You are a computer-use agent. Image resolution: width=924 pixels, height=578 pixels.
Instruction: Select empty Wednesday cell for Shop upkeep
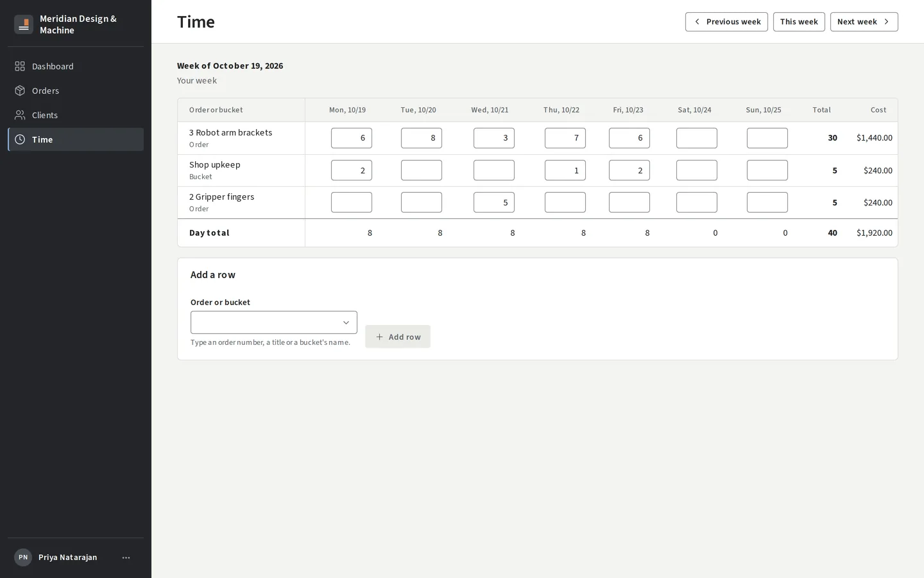494,170
